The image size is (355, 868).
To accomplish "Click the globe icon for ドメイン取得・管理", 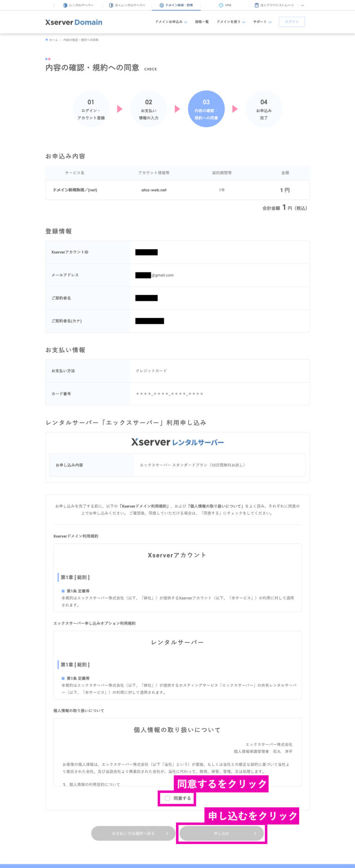I will point(161,5).
